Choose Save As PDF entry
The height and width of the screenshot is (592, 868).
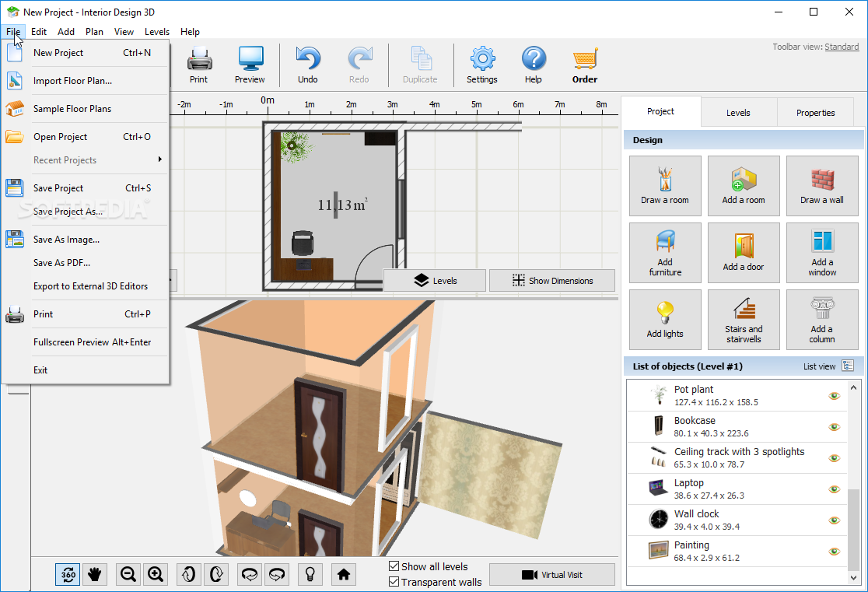click(x=86, y=262)
